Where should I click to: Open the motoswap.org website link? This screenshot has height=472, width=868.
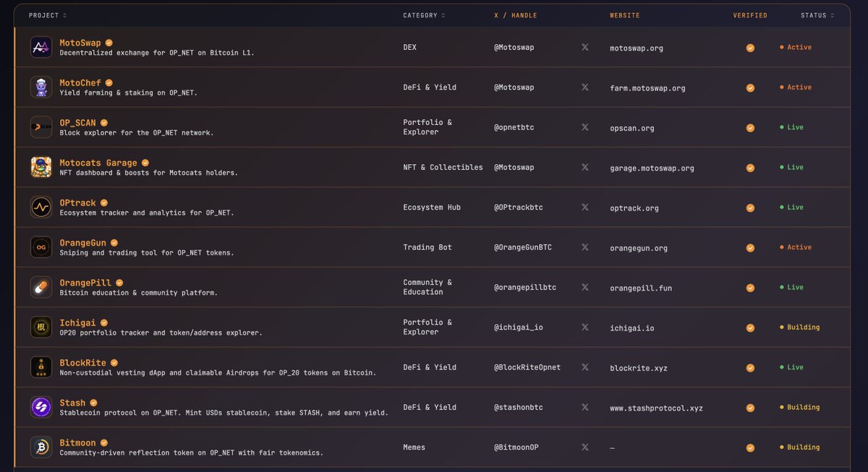coord(637,48)
